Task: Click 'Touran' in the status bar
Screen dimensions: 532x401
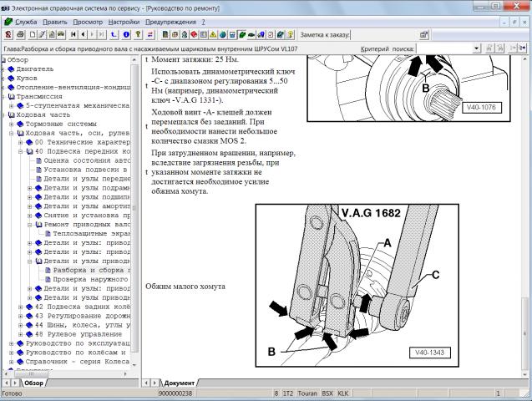Action: (307, 393)
